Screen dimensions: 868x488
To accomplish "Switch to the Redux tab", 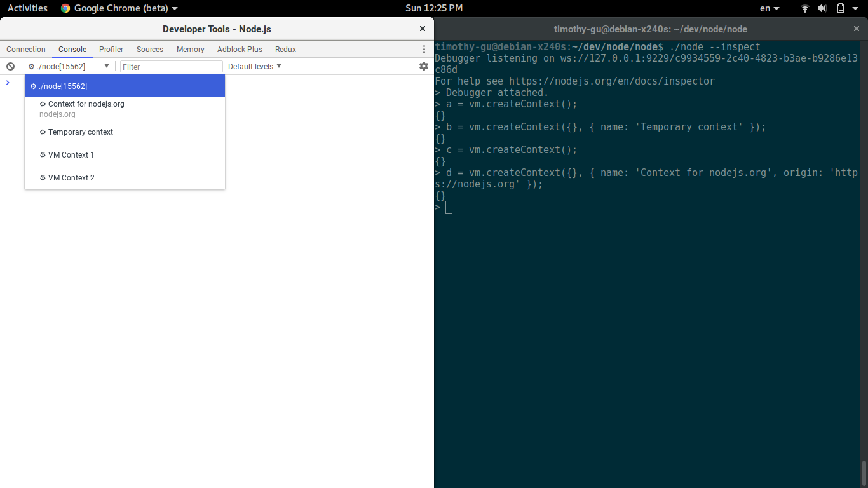I will pyautogui.click(x=285, y=49).
